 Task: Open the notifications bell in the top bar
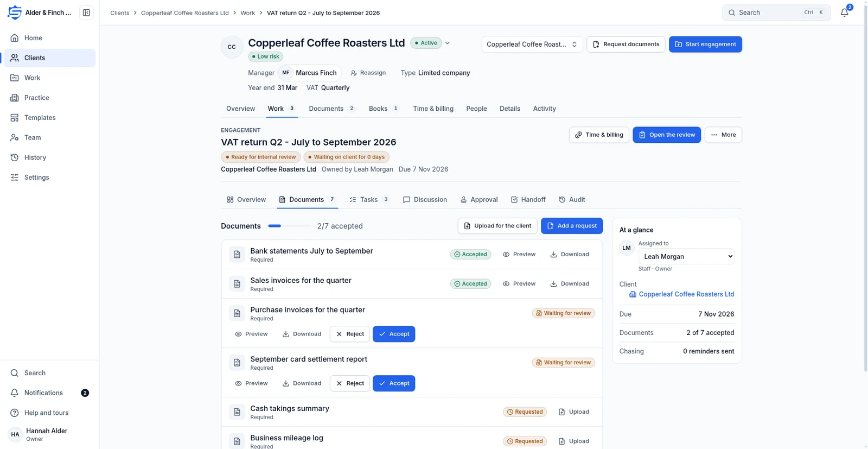tap(845, 12)
